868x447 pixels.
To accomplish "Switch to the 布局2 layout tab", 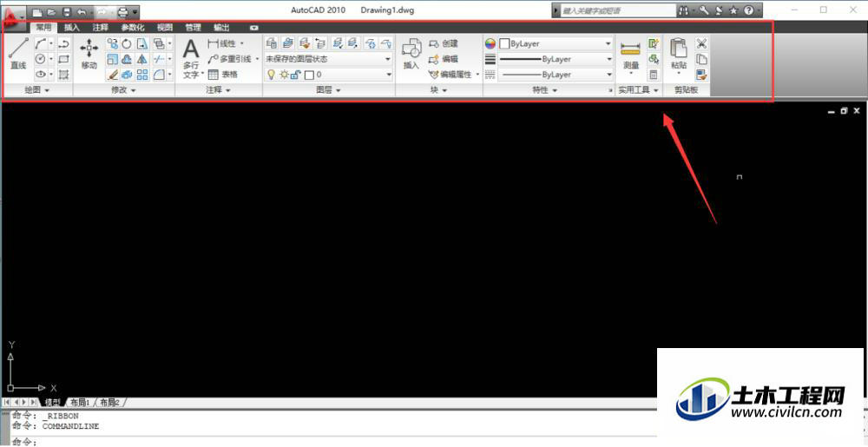I will coord(110,402).
